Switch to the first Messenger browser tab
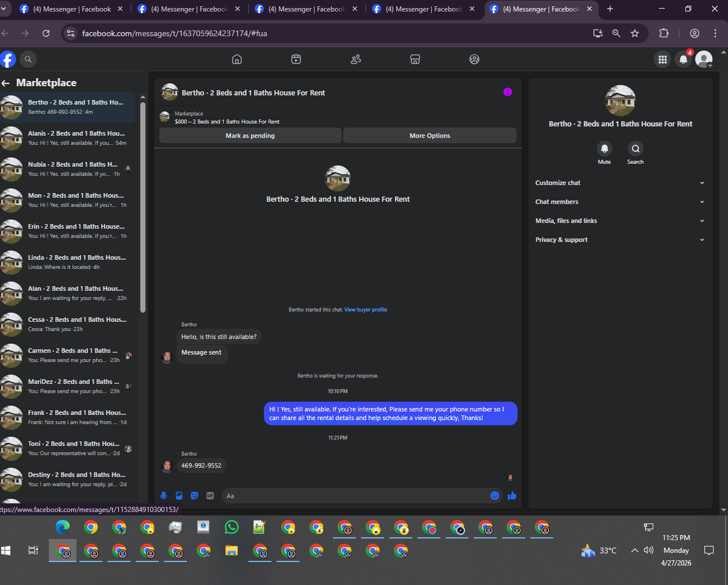The image size is (728, 585). coord(71,9)
